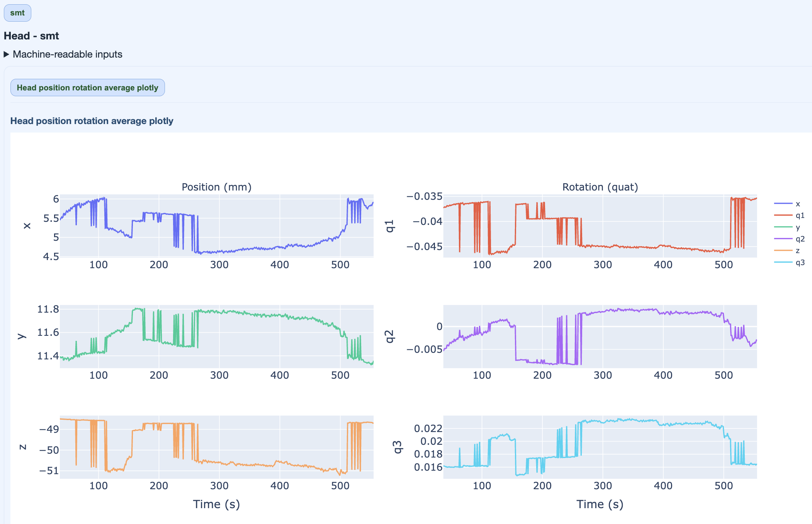
Task: Open Head position rotation average plotly tab
Action: (87, 88)
